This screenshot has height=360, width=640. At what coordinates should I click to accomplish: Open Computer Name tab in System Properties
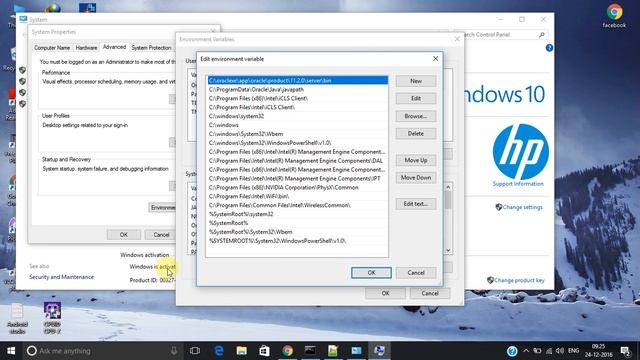tap(52, 48)
